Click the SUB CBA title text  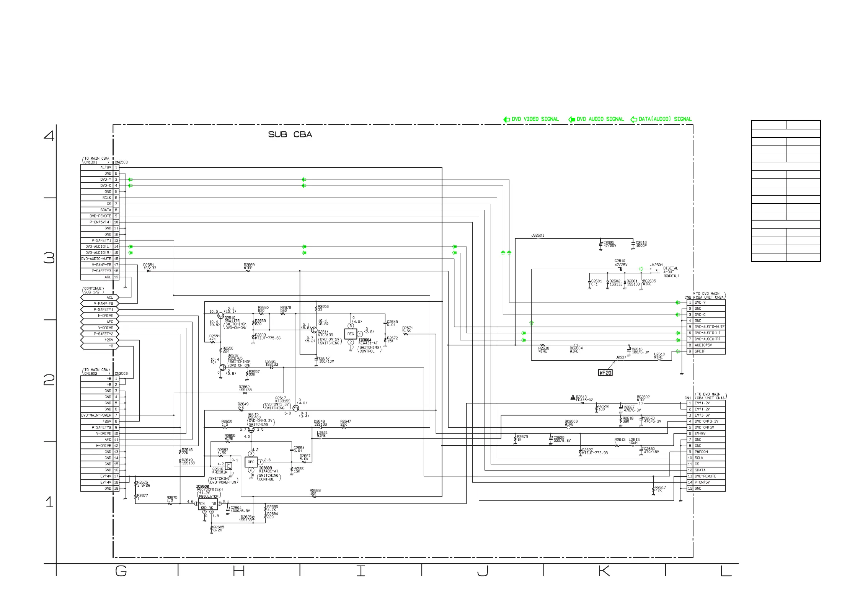[x=290, y=135]
